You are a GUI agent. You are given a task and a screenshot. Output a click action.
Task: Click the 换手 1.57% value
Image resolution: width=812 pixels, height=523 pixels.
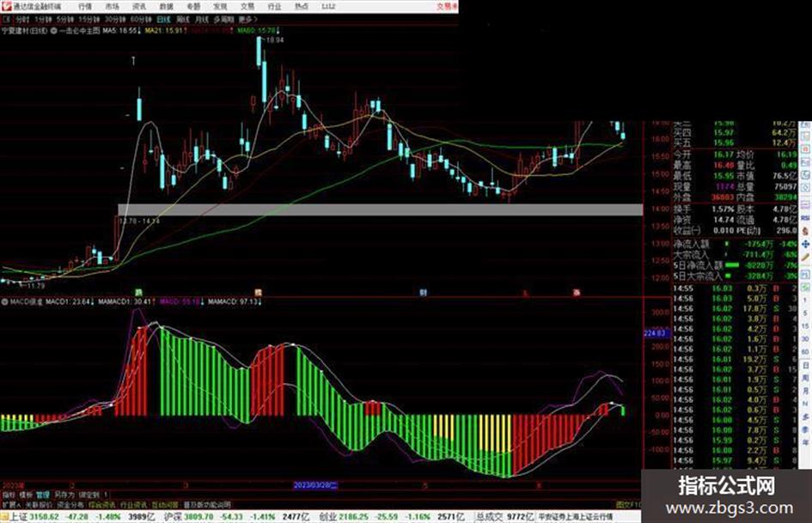723,210
